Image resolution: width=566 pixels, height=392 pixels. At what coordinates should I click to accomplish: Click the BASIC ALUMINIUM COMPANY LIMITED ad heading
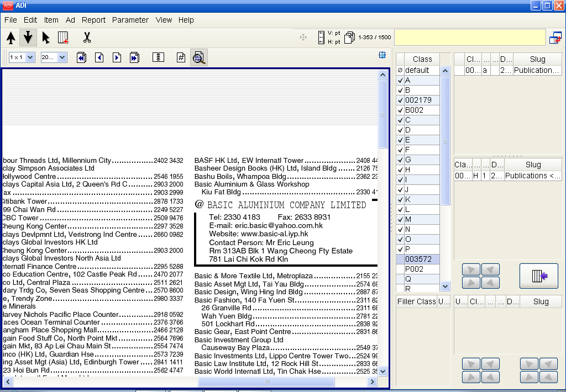287,205
